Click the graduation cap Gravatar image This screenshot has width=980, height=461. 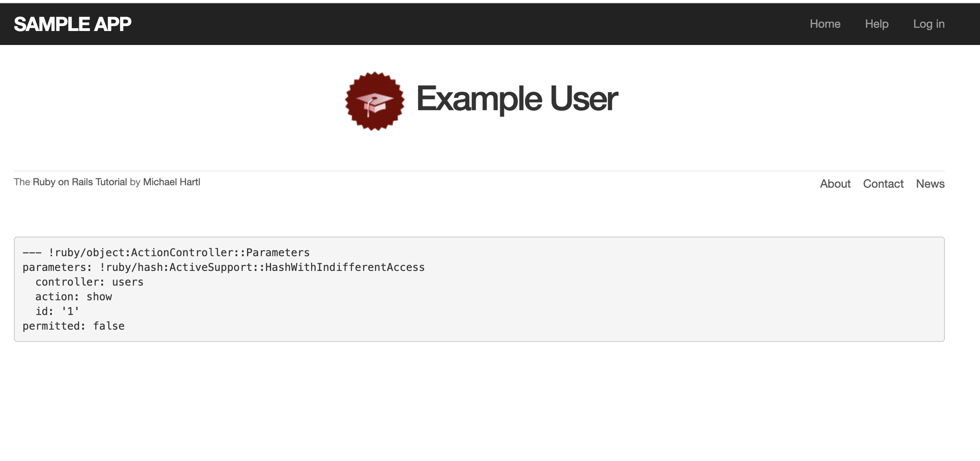(x=374, y=101)
